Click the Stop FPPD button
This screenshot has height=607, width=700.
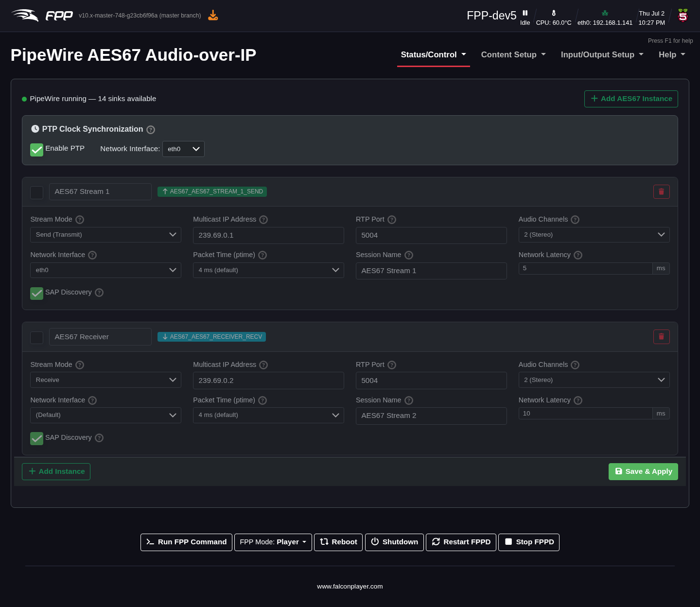(x=529, y=542)
